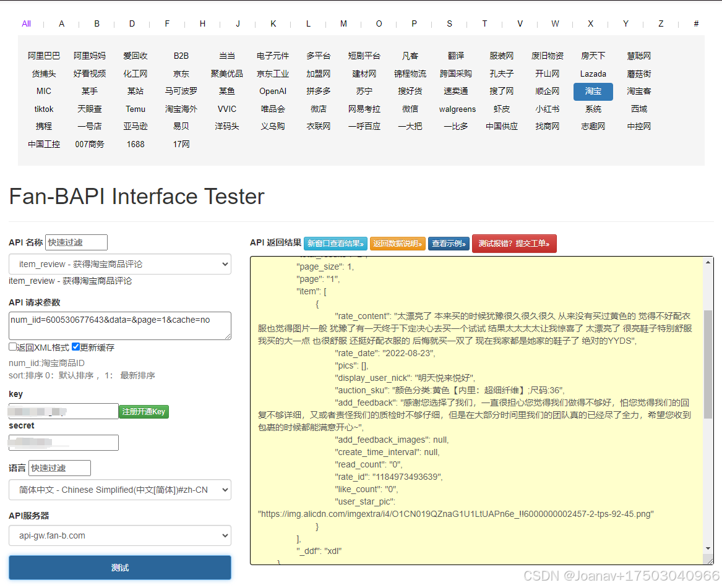Click the result panel scrollbar thumb
722x588 pixels.
pos(708,364)
